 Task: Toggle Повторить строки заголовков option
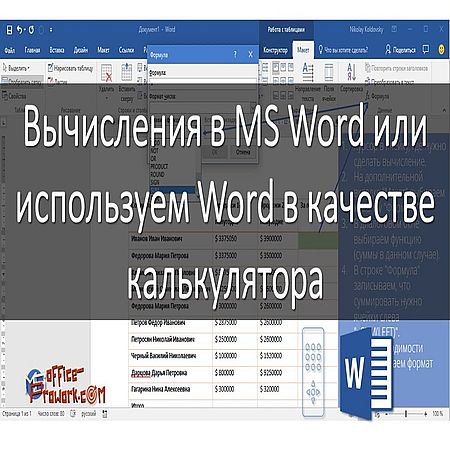coord(396,68)
